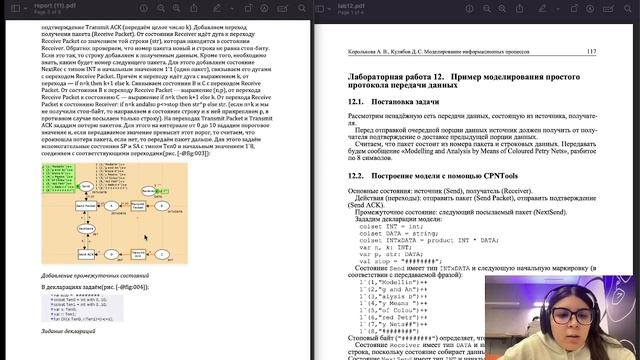Screen dimensions: 640x360
Task: Click the page number 117 in the header
Action: [591, 51]
